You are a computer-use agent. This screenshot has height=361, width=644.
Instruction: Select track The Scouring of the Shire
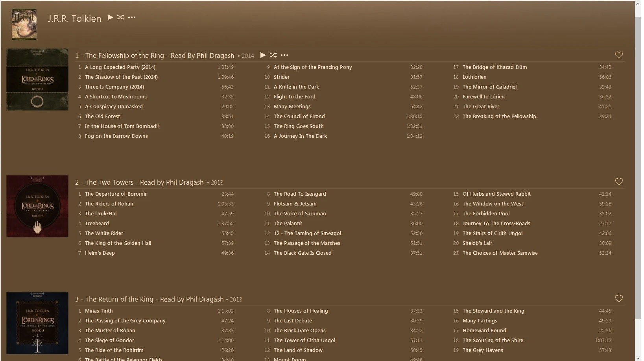click(493, 341)
